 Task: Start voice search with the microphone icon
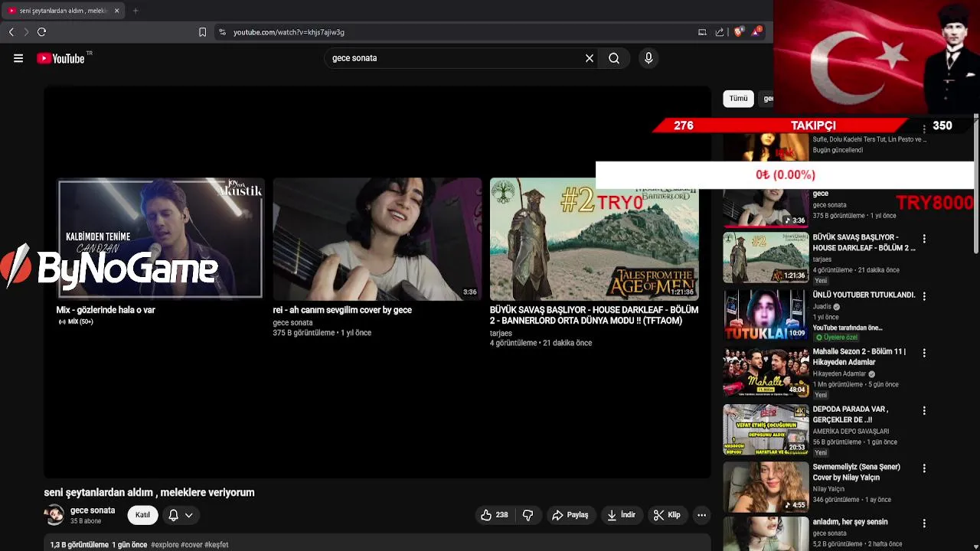(648, 58)
